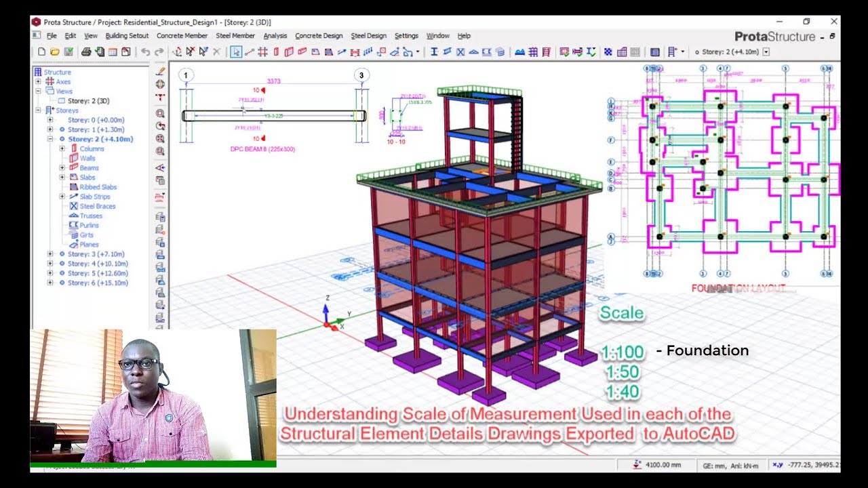Viewport: 868px width, 488px height.
Task: Select the Trusses tree item
Action: 91,216
